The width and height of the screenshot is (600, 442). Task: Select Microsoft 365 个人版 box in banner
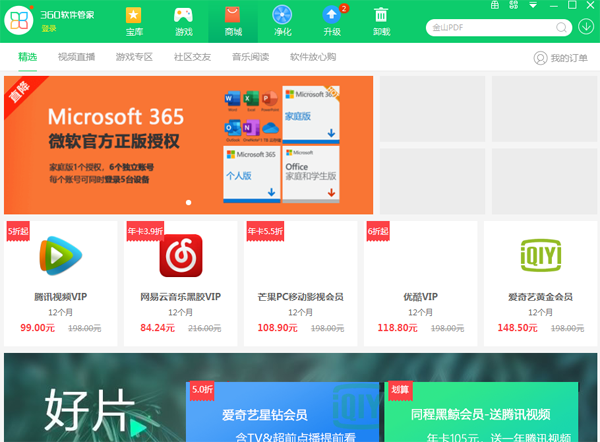[x=252, y=174]
